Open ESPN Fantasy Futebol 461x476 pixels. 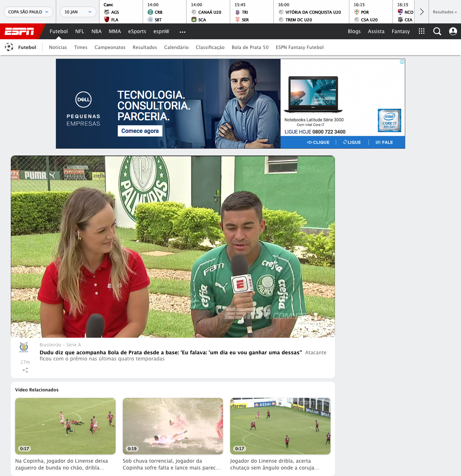tap(300, 47)
